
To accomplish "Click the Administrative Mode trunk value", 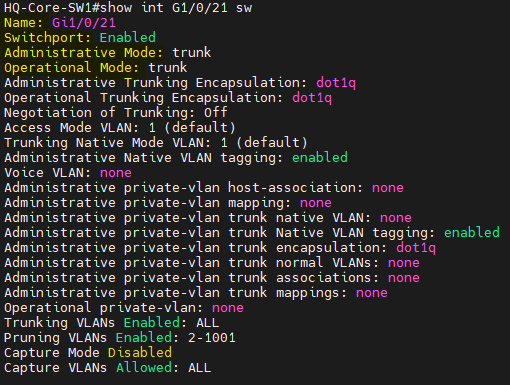I will pyautogui.click(x=192, y=53).
